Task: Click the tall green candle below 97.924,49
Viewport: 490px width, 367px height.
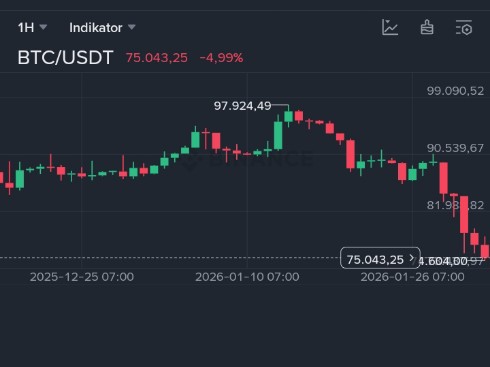Action: tap(278, 135)
